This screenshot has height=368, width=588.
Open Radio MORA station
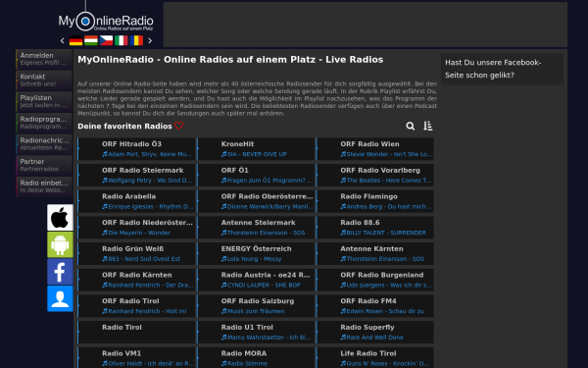(x=256, y=357)
